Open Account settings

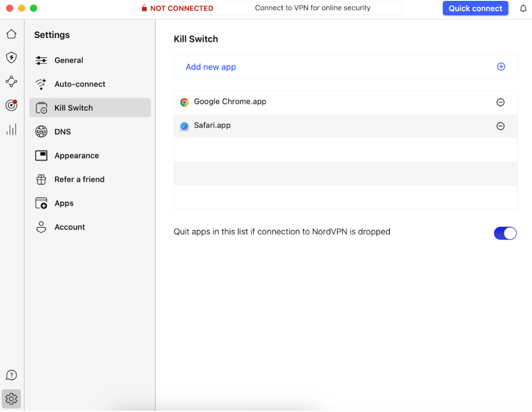(90, 227)
